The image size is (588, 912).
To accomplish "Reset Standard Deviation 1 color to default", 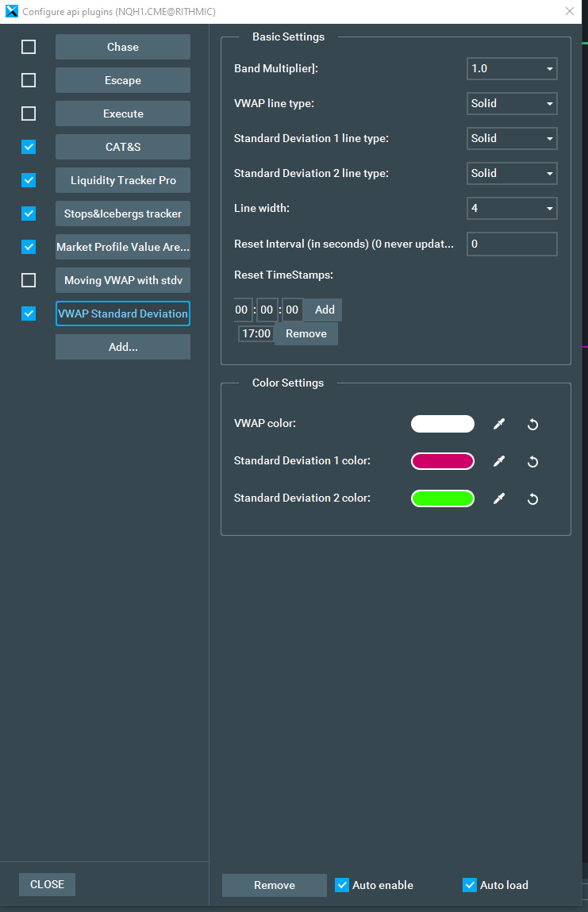I will tap(532, 461).
